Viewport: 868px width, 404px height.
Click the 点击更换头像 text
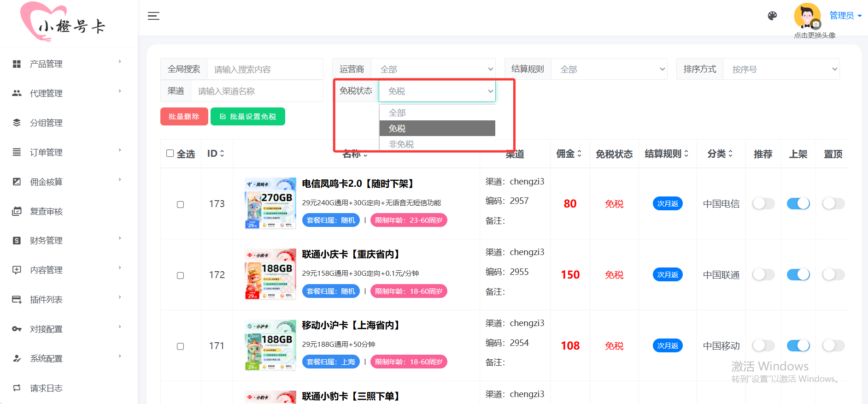pos(815,35)
